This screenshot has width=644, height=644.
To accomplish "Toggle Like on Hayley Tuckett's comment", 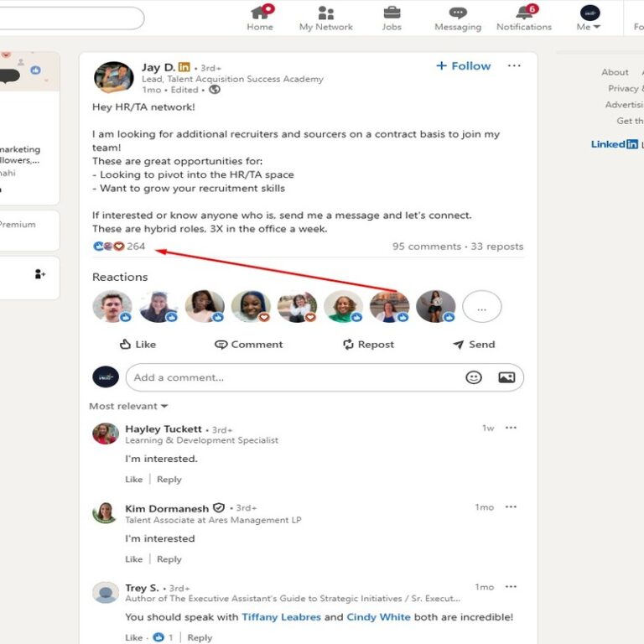I will (134, 480).
